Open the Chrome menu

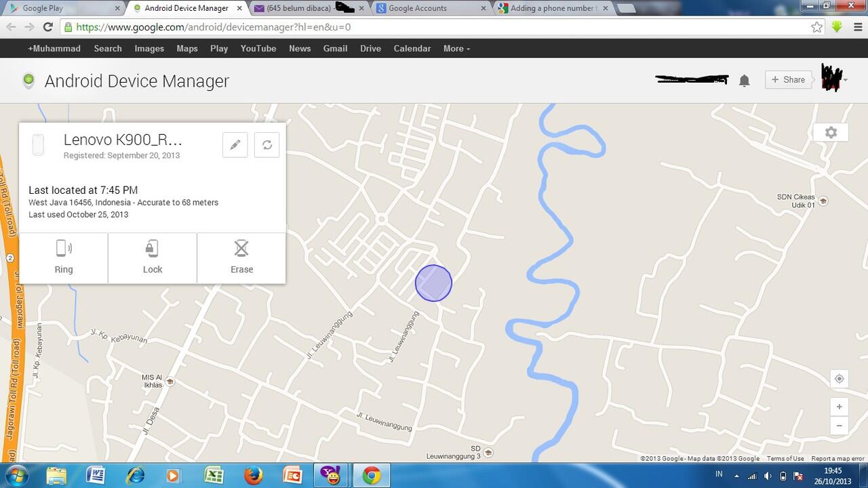[x=857, y=27]
